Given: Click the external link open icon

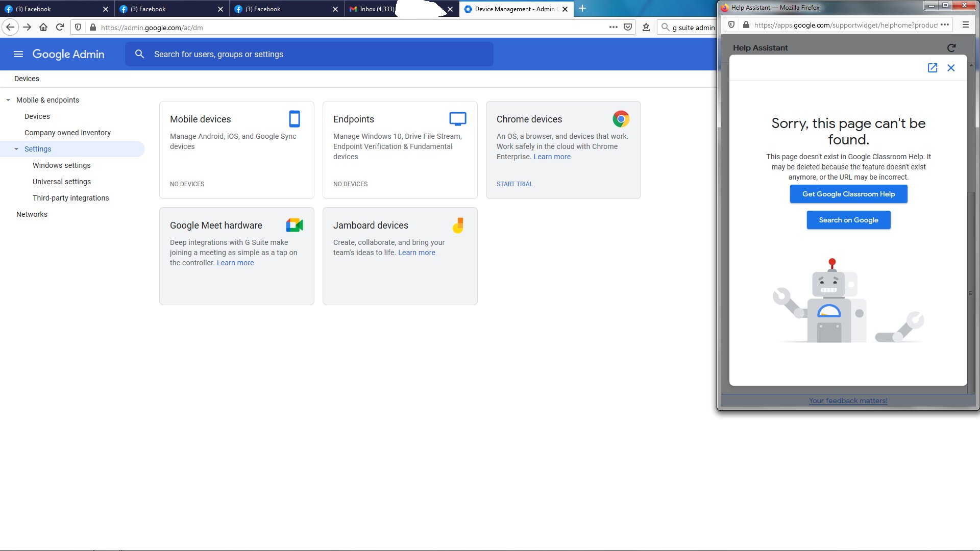Looking at the screenshot, I should click(932, 67).
